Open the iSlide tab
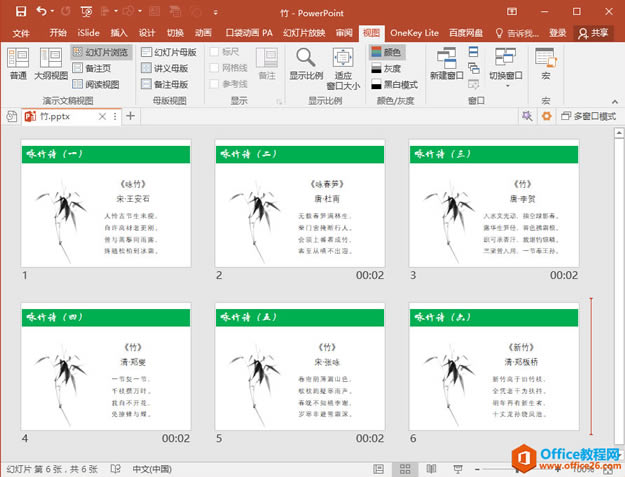 88,33
